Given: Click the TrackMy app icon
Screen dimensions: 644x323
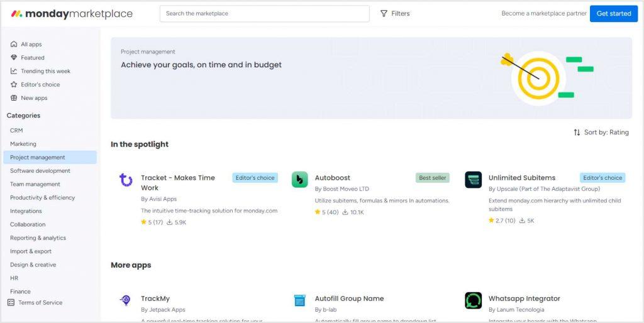Looking at the screenshot, I should click(126, 300).
